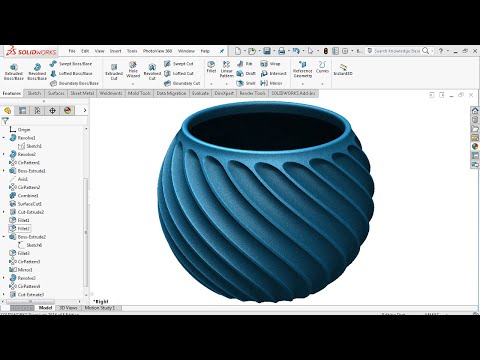Click the Print icon
This screenshot has width=480, height=360.
tap(282, 51)
